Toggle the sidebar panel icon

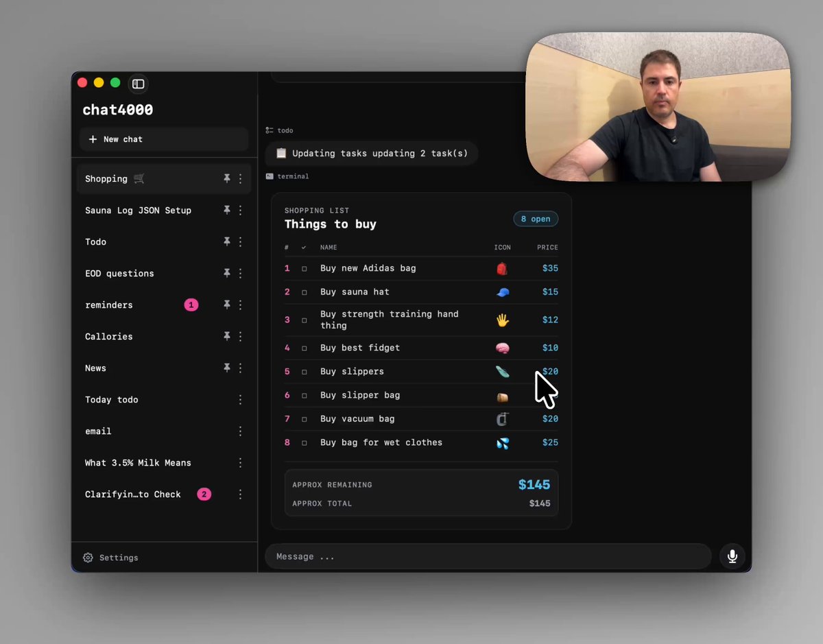pyautogui.click(x=138, y=84)
